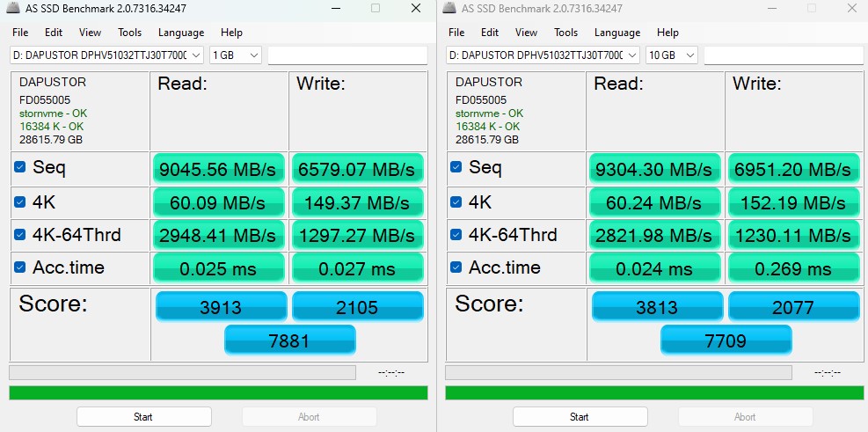Uncheck the Seq test in left window

pos(19,167)
